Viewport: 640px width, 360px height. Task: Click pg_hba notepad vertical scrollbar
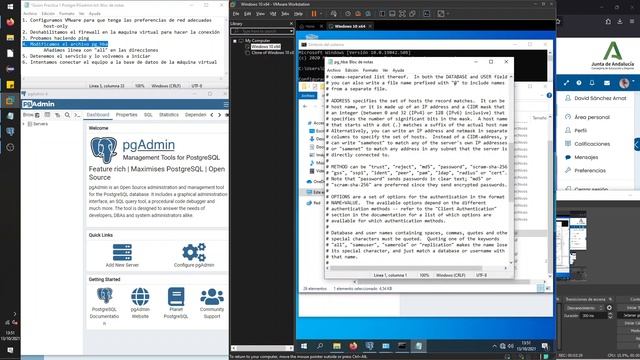pos(511,169)
